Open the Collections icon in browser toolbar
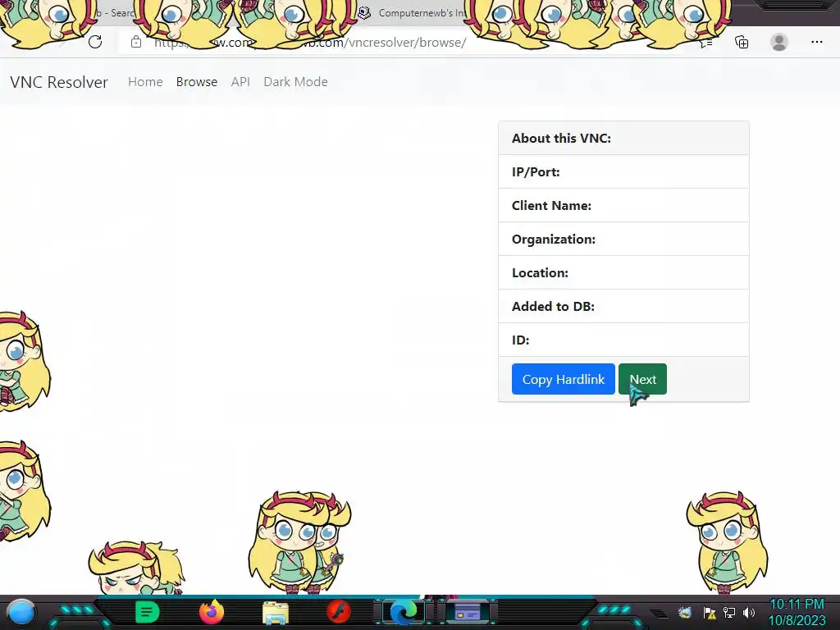 click(742, 42)
